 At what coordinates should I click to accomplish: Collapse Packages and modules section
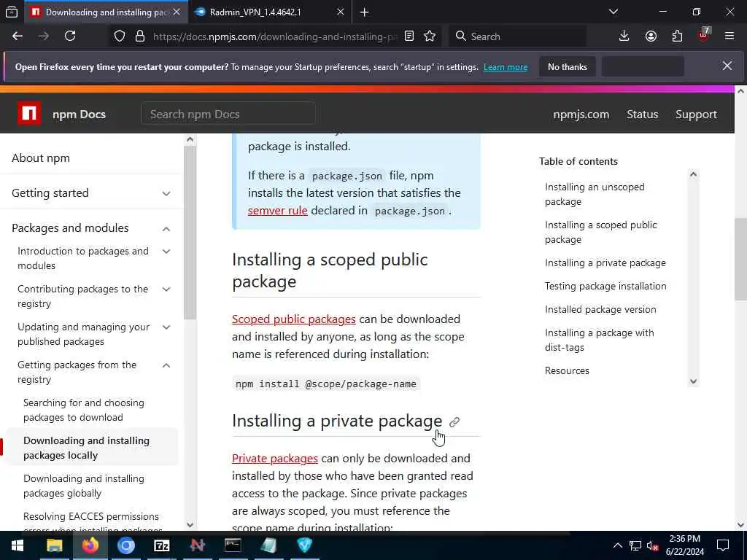166,228
